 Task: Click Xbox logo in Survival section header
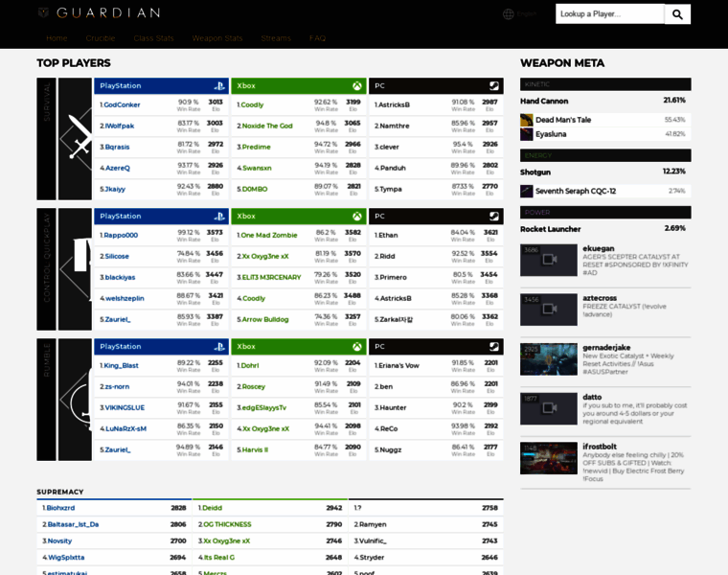click(356, 86)
